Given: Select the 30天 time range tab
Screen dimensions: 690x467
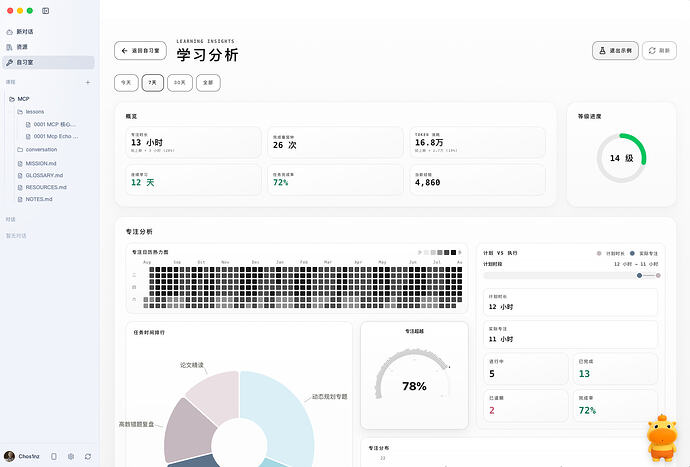Looking at the screenshot, I should tap(180, 83).
